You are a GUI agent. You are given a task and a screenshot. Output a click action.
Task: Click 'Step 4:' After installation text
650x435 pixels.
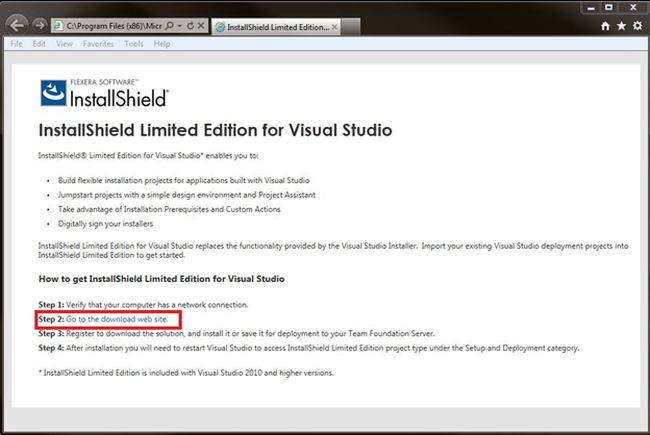point(309,348)
